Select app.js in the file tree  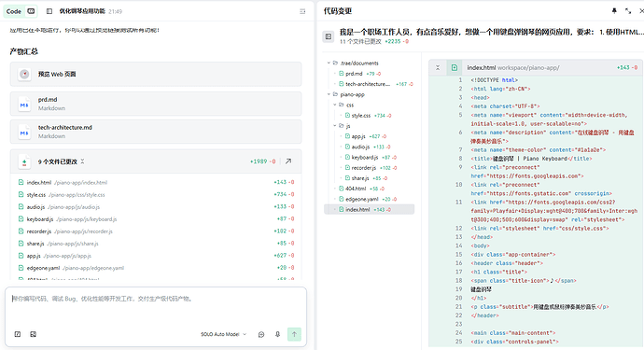click(x=370, y=136)
